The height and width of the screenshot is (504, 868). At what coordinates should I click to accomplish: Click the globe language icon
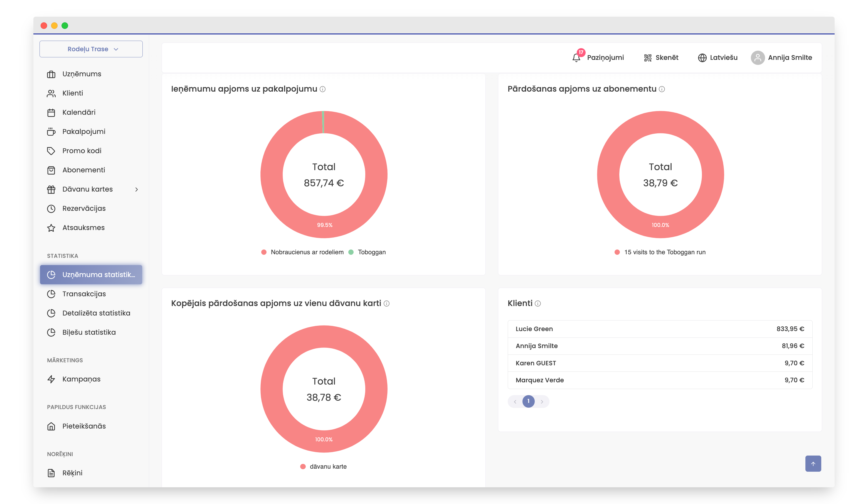coord(702,58)
